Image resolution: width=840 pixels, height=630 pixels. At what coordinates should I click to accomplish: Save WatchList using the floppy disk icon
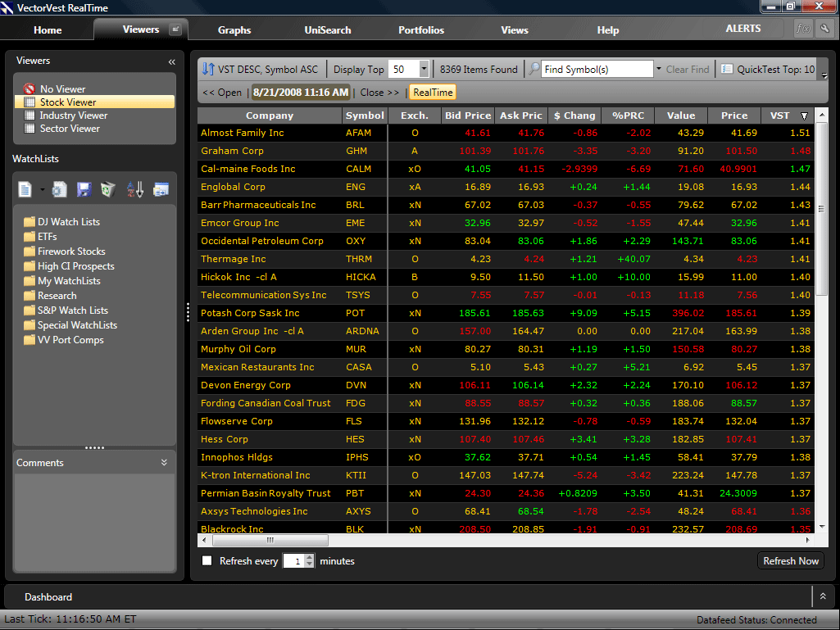[84, 189]
